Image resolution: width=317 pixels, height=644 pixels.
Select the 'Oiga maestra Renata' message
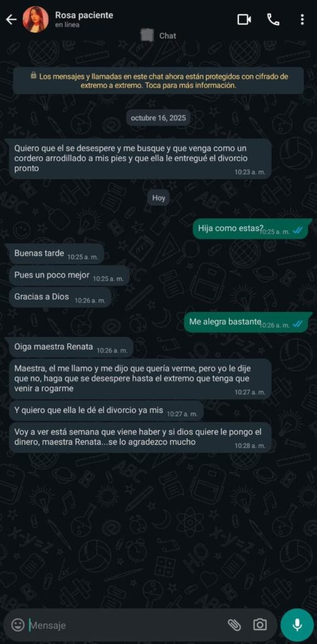pos(72,347)
